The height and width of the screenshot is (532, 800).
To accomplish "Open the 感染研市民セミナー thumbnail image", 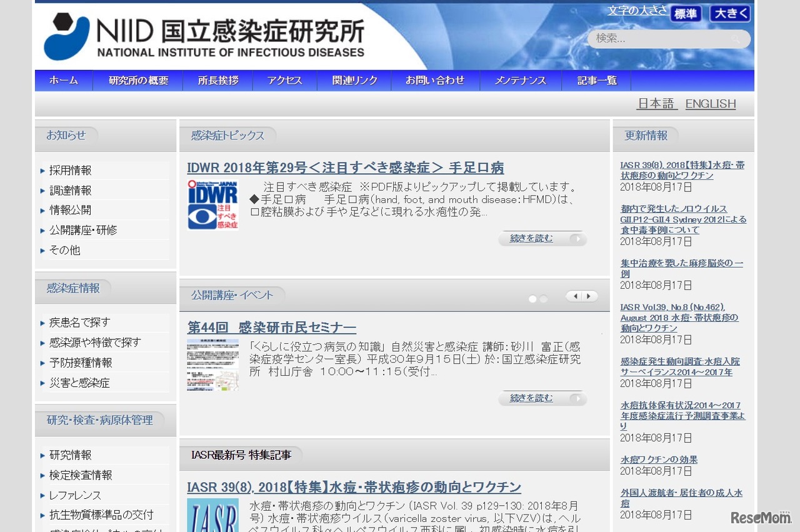I will point(212,364).
